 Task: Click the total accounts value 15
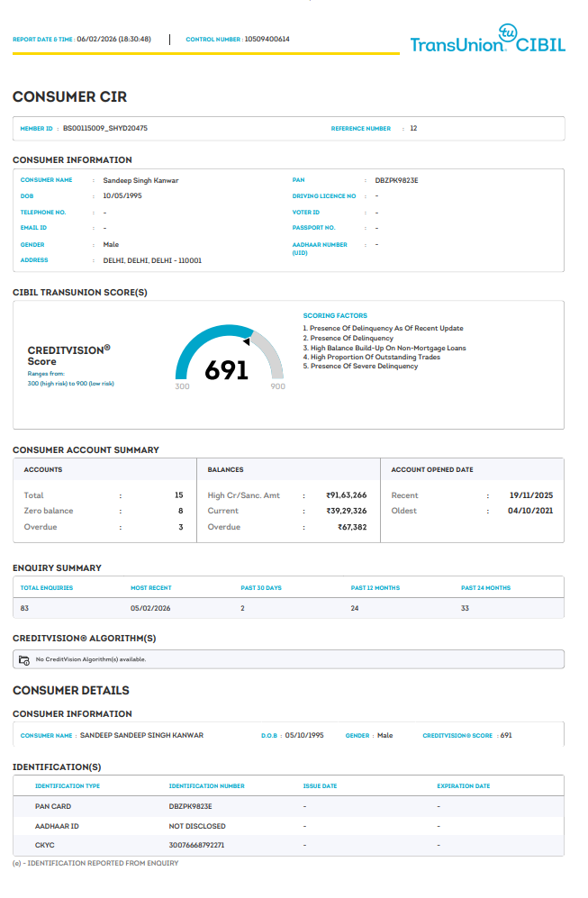point(179,495)
